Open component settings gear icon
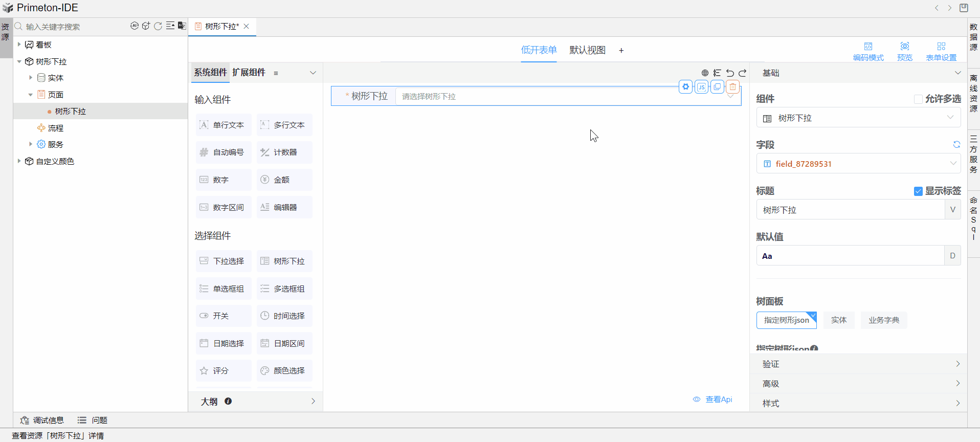This screenshot has height=442, width=980. pos(686,87)
